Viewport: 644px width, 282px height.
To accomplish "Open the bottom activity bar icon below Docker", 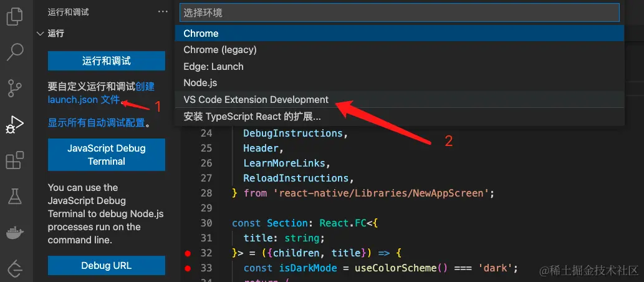I will [15, 269].
